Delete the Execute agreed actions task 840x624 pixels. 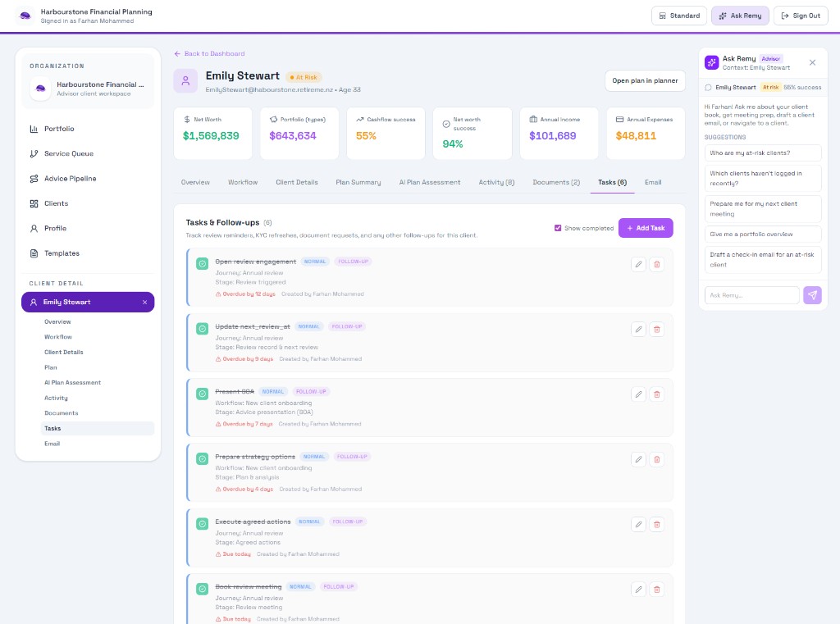point(657,525)
